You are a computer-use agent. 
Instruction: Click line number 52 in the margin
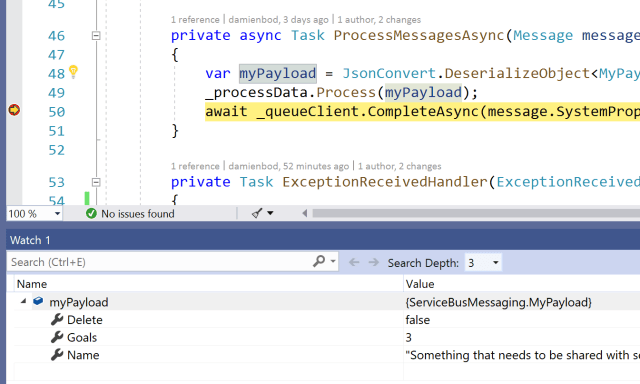coord(56,150)
